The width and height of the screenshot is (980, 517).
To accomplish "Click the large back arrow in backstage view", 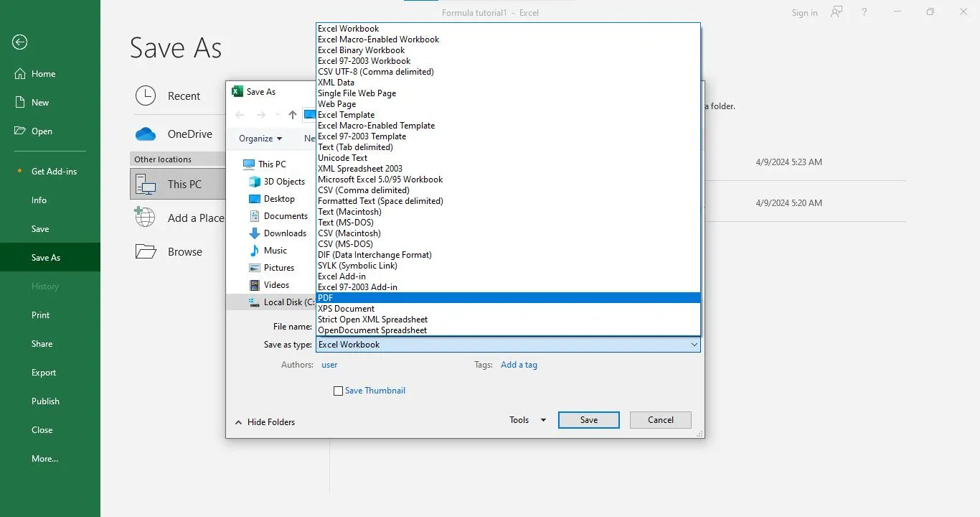I will coord(19,42).
